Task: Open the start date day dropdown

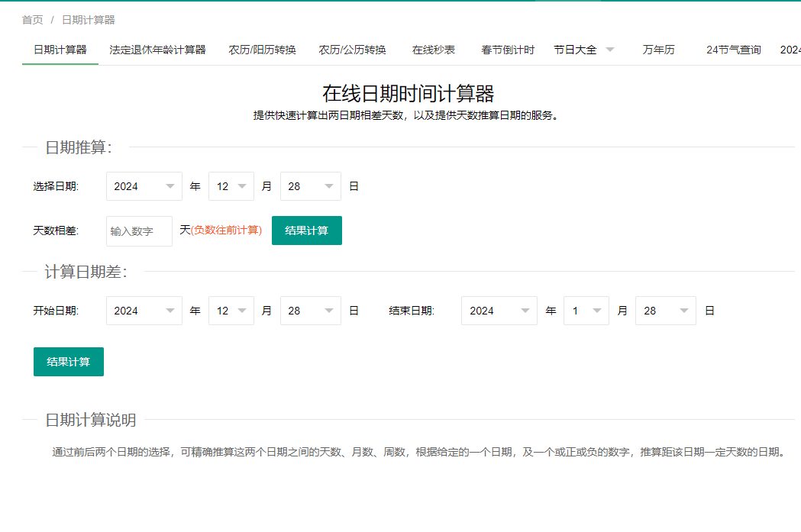Action: pyautogui.click(x=310, y=310)
